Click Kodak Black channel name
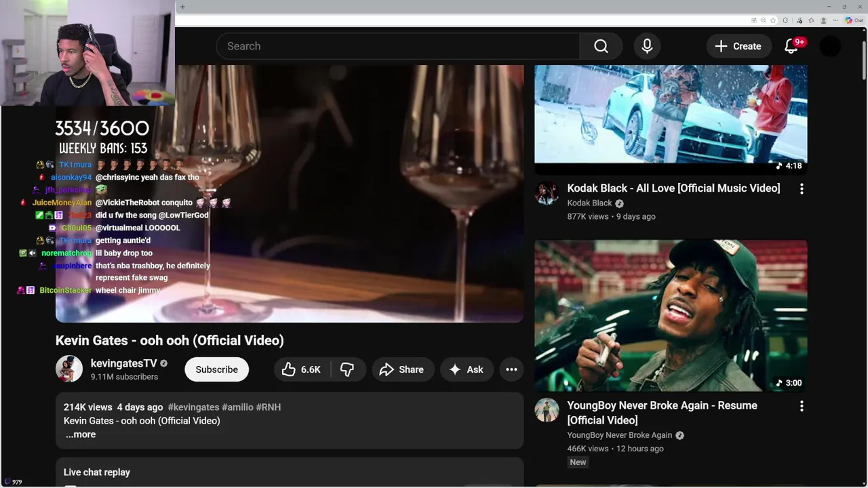Viewport: 868px width, 488px height. (x=589, y=203)
